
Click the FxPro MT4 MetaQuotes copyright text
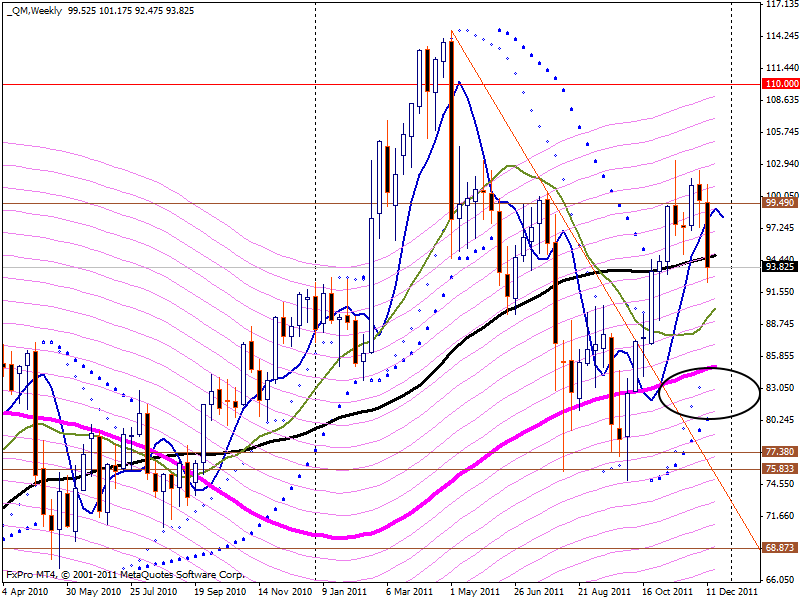click(126, 574)
